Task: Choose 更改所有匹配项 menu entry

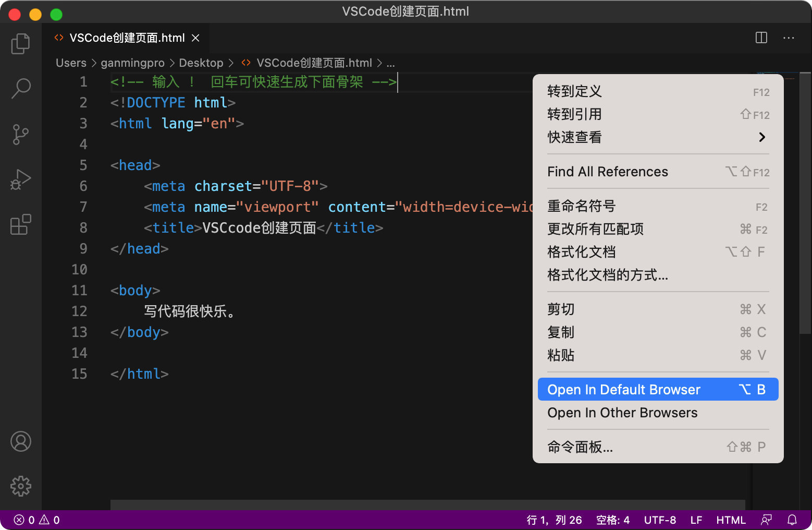Action: tap(658, 229)
